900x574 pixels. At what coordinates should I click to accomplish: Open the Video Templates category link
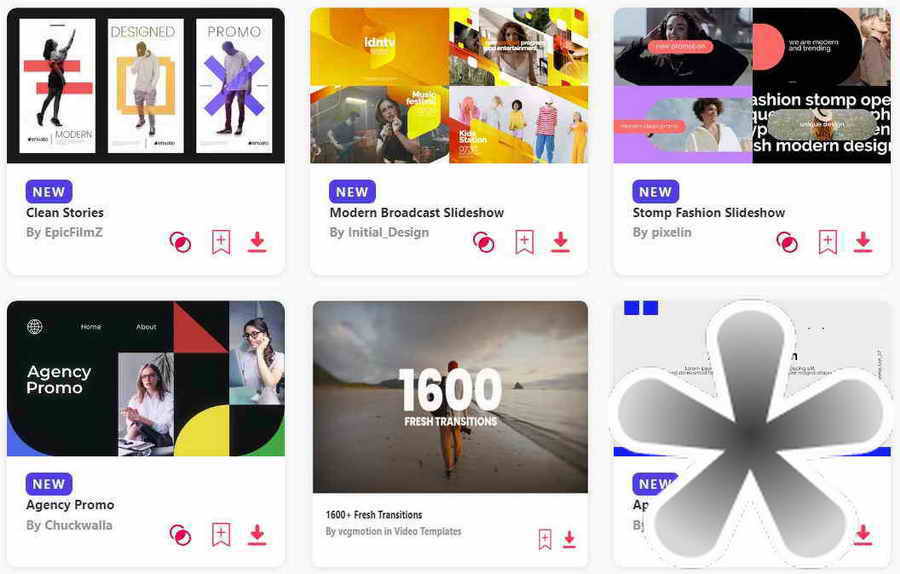coord(428,532)
